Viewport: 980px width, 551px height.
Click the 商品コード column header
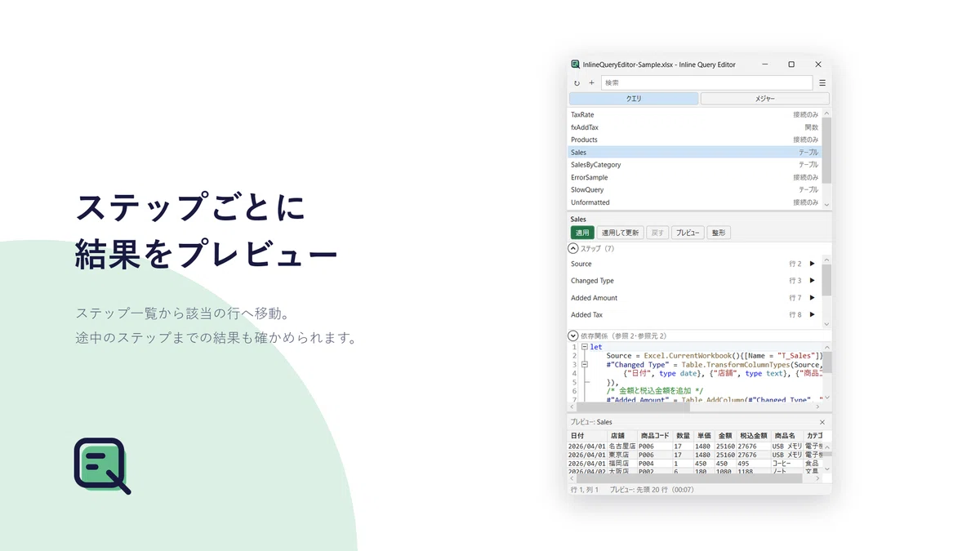[x=655, y=436]
